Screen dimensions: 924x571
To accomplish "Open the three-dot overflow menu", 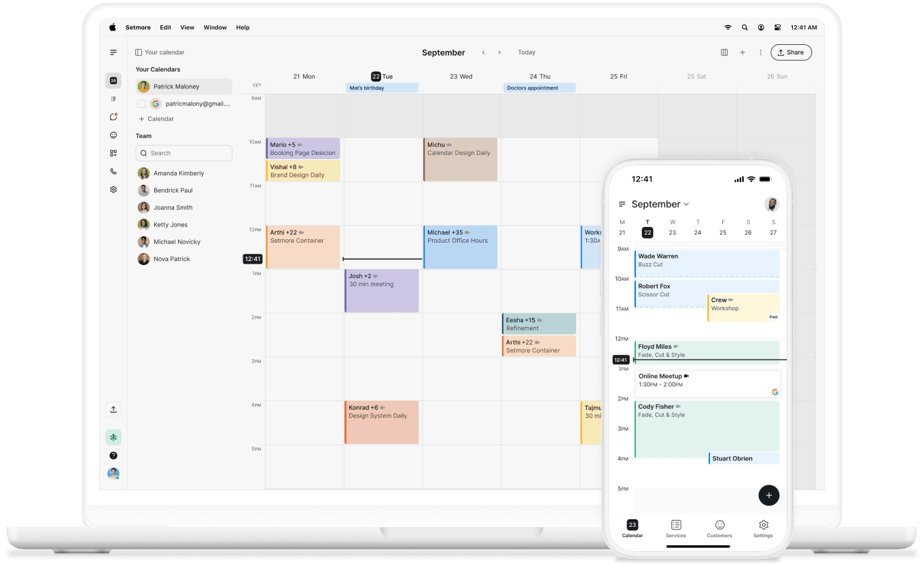I will [760, 52].
